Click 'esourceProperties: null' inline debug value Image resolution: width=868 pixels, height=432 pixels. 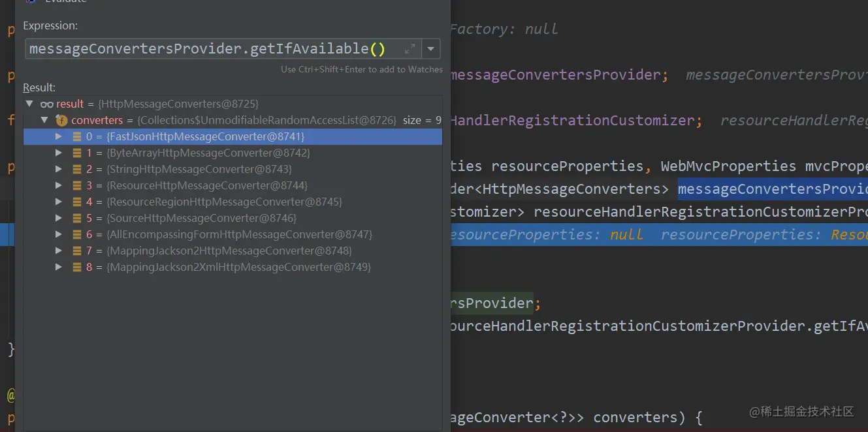[x=547, y=234]
